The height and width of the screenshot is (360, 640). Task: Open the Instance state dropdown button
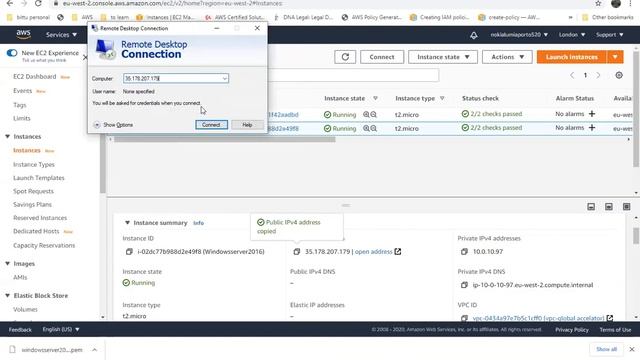tap(443, 57)
